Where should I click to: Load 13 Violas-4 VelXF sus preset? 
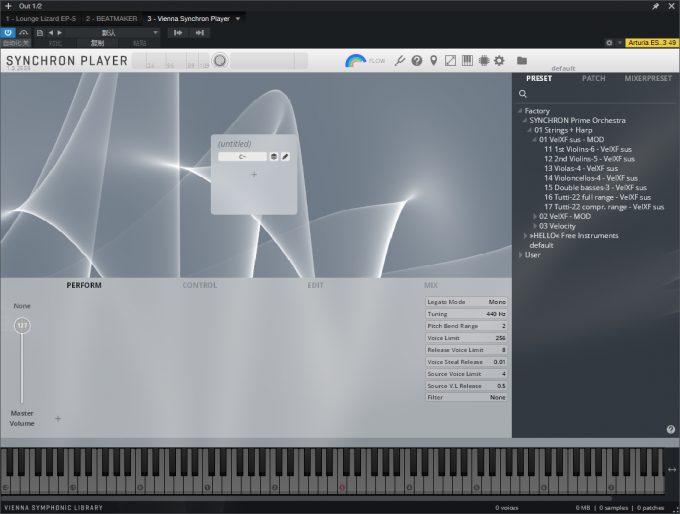pyautogui.click(x=581, y=169)
